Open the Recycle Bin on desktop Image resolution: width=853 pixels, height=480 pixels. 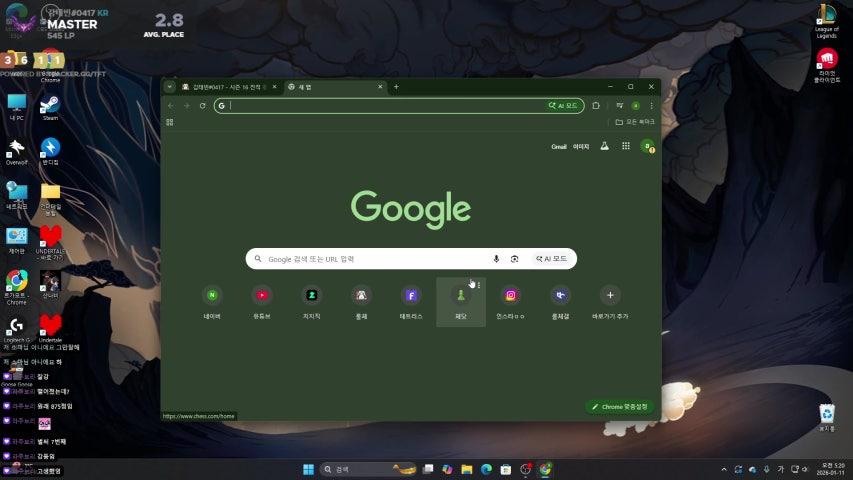(827, 417)
